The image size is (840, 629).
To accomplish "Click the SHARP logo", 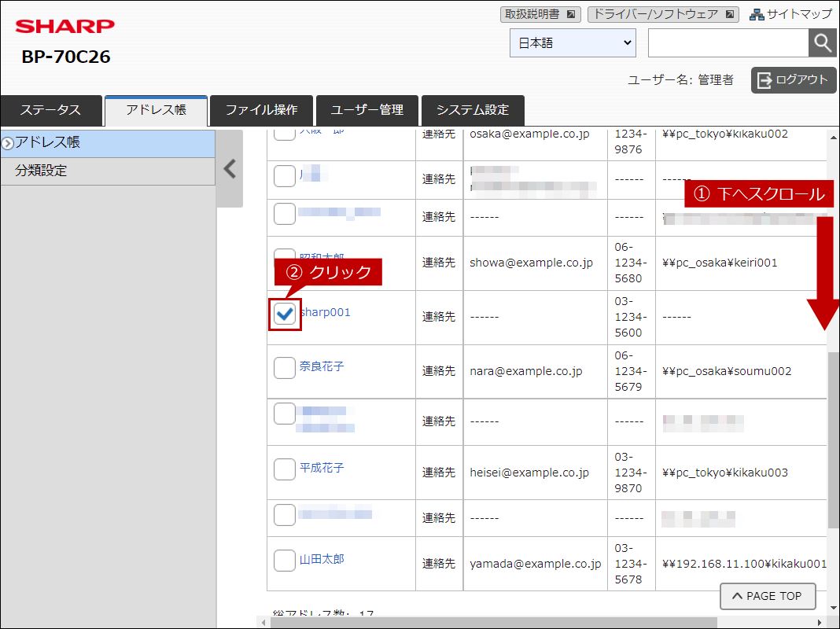I will click(65, 27).
